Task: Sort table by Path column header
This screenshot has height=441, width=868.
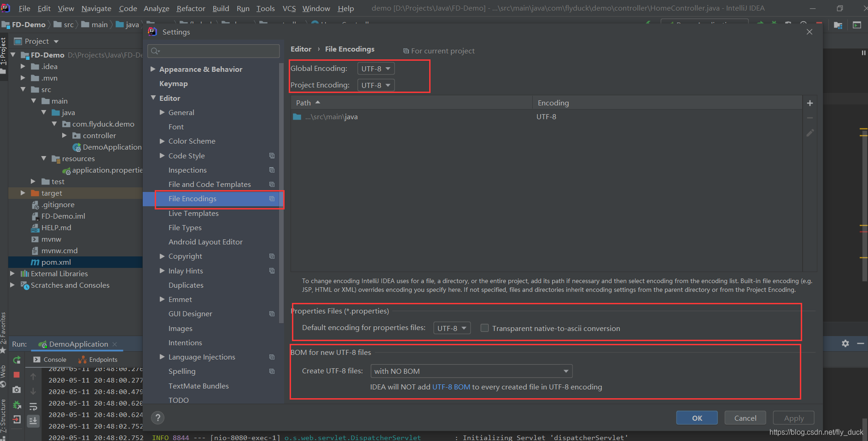Action: (x=411, y=103)
